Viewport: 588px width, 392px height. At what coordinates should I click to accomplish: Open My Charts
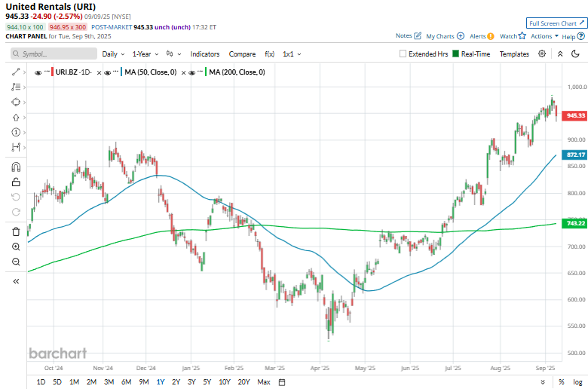point(445,36)
